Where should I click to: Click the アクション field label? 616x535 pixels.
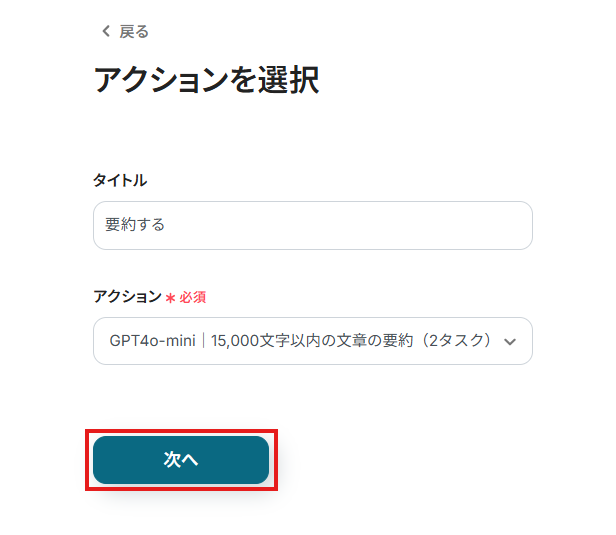point(127,296)
